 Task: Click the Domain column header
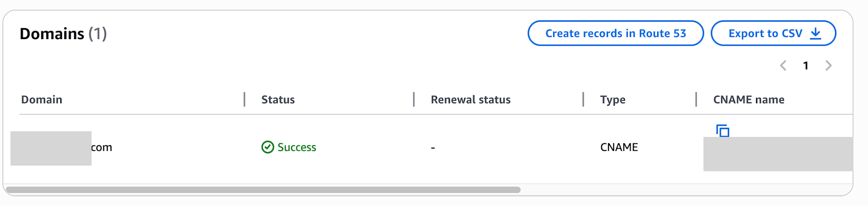(x=42, y=100)
